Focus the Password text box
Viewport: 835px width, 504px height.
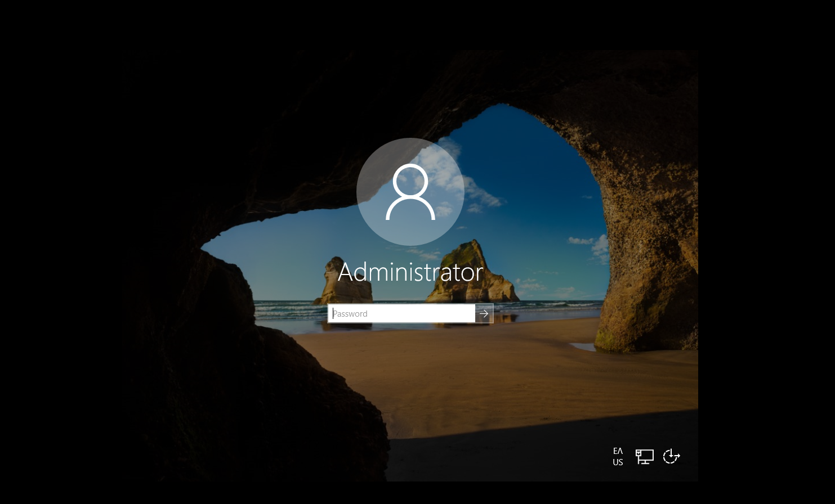point(401,314)
